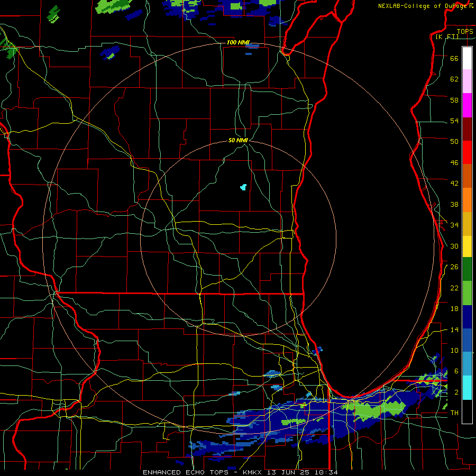Click the navy blue legend swatch

tap(467, 317)
